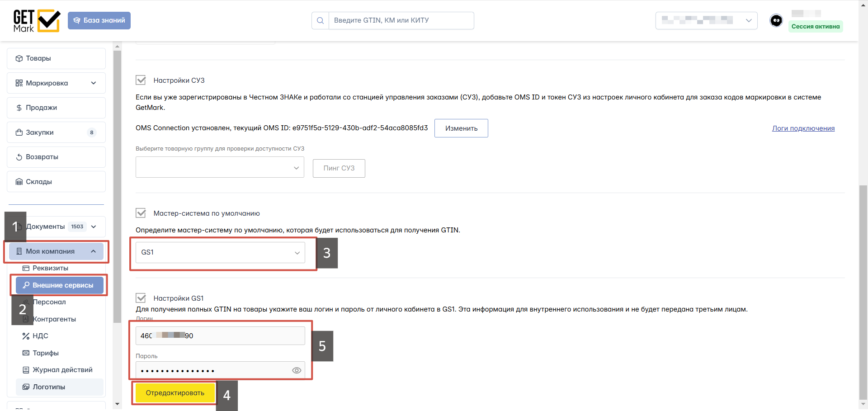The image size is (868, 411).
Task: Select the НДС sidebar item
Action: [x=60, y=336]
